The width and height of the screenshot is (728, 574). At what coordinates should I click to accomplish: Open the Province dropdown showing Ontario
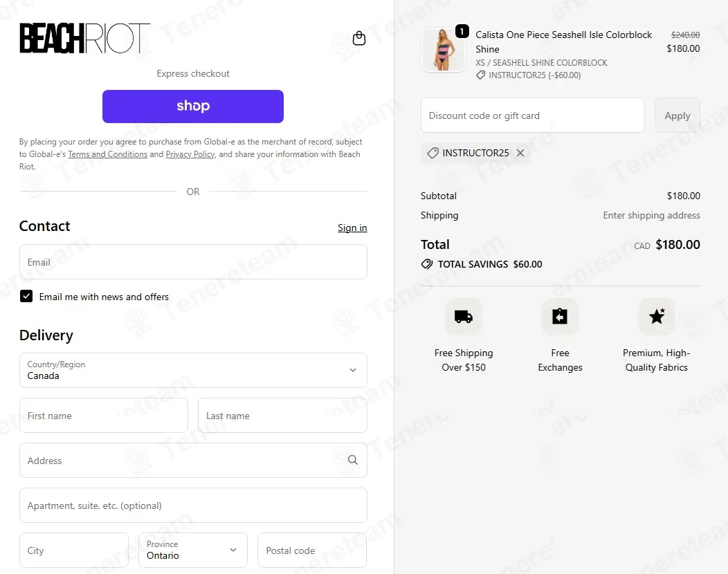[x=192, y=550]
